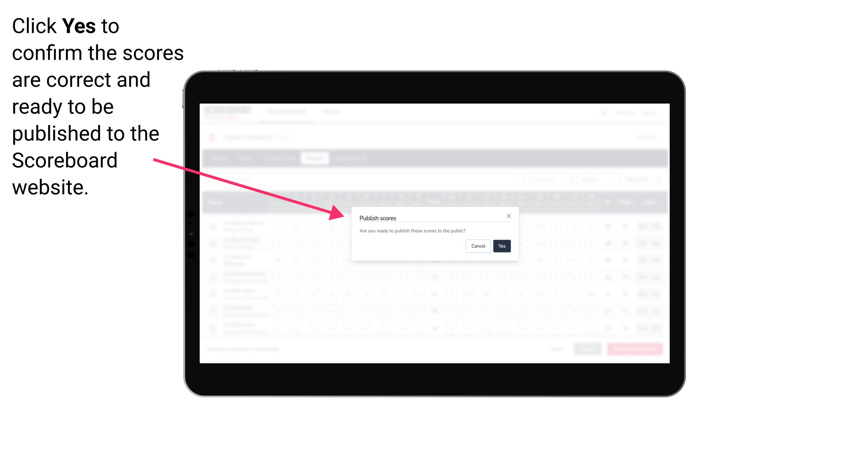Click Cancel to dismiss dialog
Screen dimensions: 868x467
478,245
